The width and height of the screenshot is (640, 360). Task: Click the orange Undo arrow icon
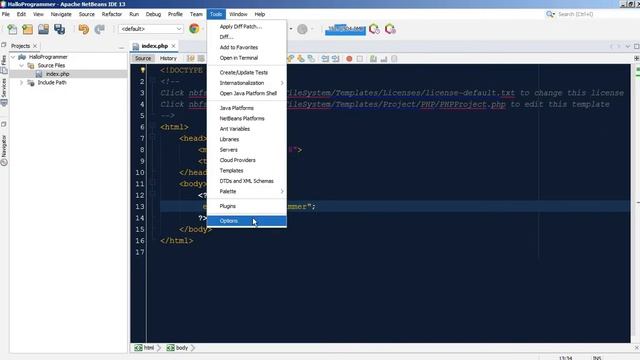[84, 29]
